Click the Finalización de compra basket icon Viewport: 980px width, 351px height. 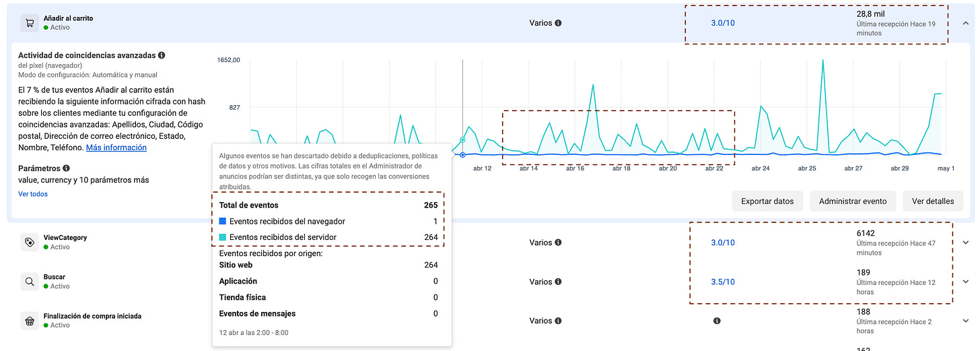point(30,321)
